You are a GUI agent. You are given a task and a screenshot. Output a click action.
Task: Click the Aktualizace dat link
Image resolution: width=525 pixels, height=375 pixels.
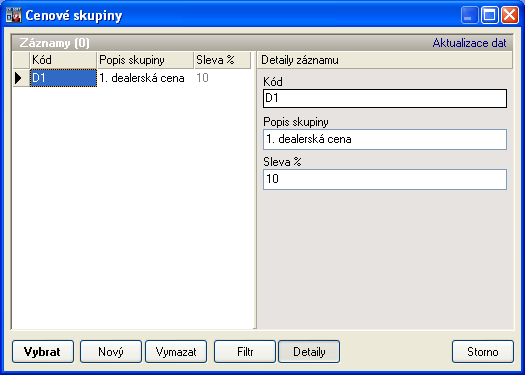(469, 43)
